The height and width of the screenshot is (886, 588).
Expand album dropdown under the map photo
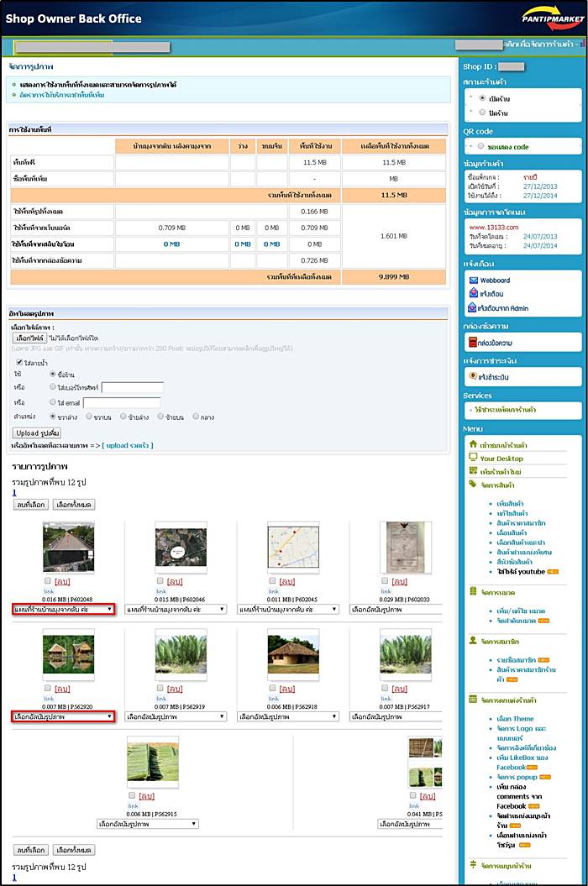pyautogui.click(x=288, y=609)
